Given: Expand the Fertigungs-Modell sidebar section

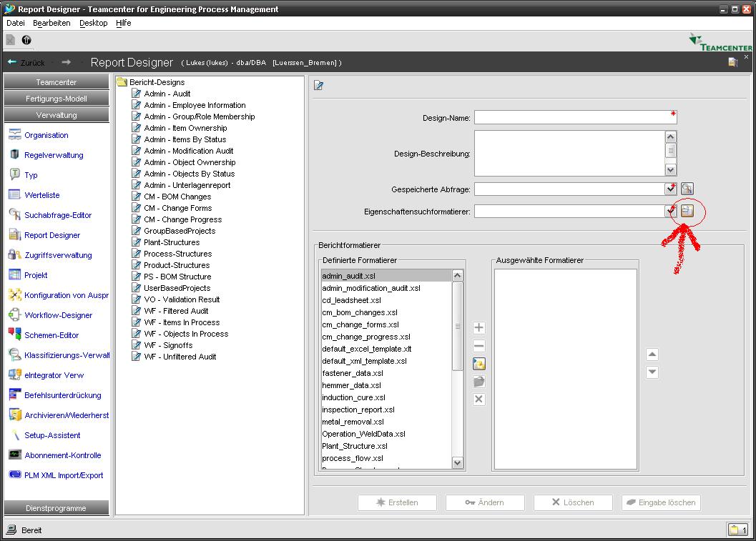Looking at the screenshot, I should click(x=57, y=99).
